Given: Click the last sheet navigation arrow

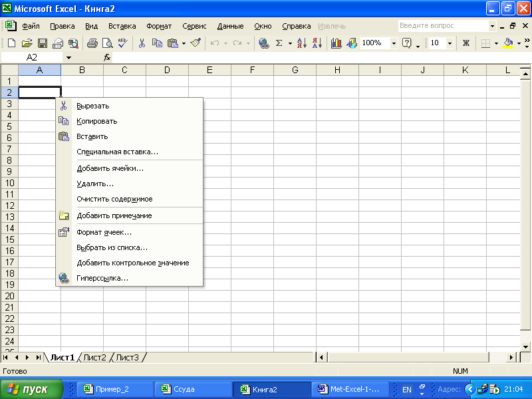Looking at the screenshot, I should pos(38,357).
